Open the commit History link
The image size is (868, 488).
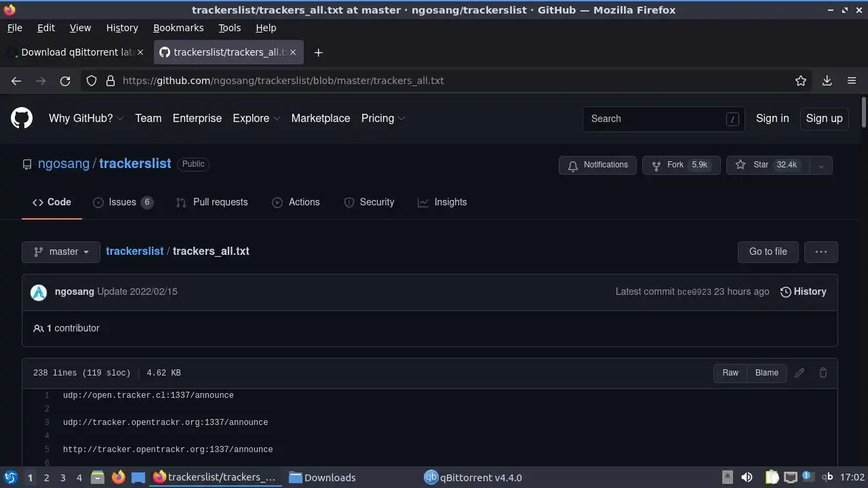(x=804, y=291)
